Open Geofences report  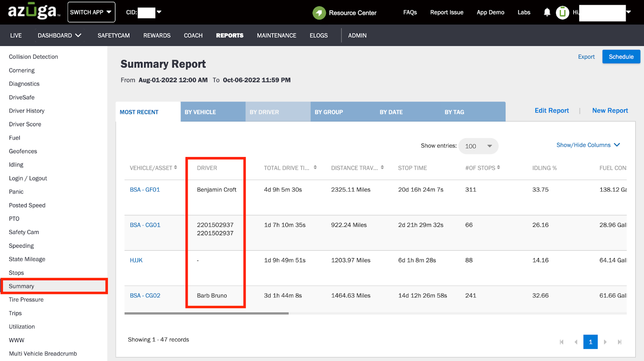point(23,151)
